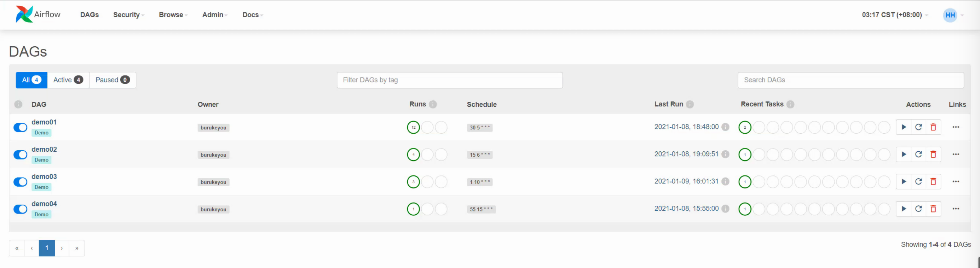980x268 pixels.
Task: Open demo01 recent tasks success circle showing 2
Action: click(744, 127)
